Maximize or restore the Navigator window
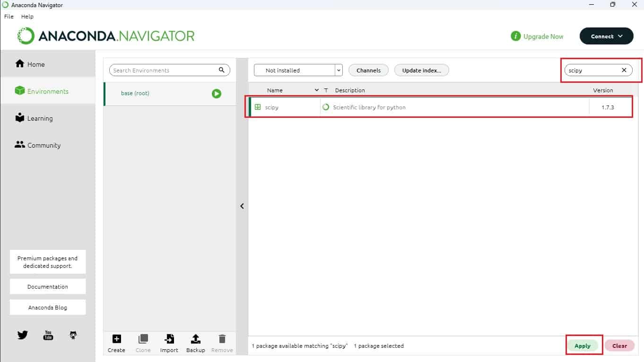This screenshot has height=362, width=644. (x=612, y=5)
